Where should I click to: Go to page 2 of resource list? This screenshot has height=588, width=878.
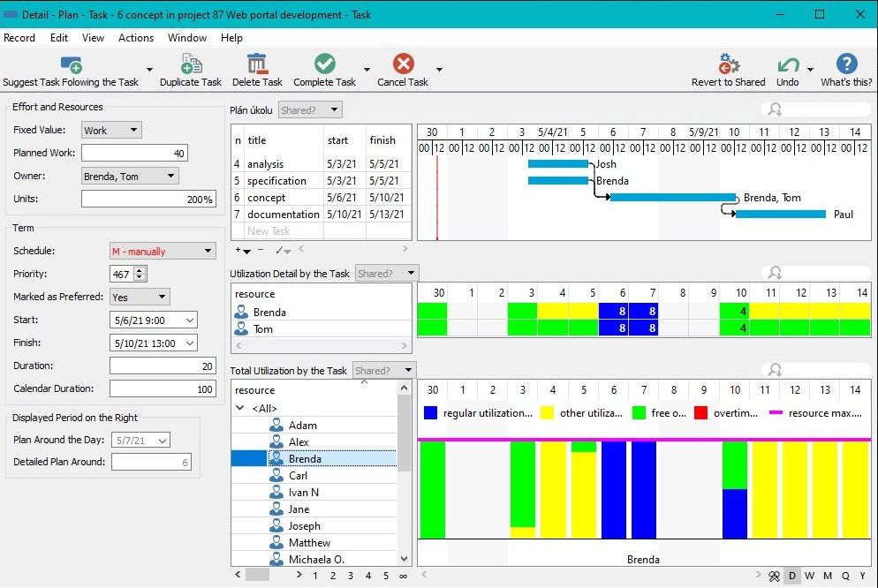coord(333,576)
